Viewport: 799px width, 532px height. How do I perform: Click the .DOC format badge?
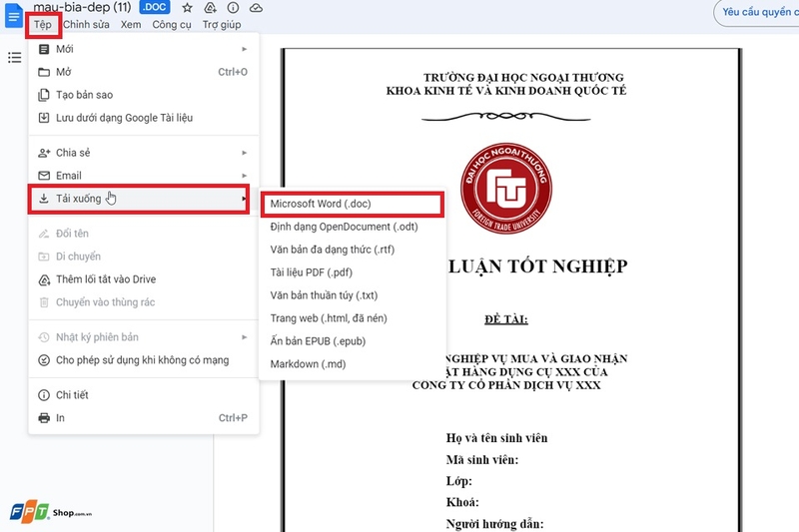155,7
